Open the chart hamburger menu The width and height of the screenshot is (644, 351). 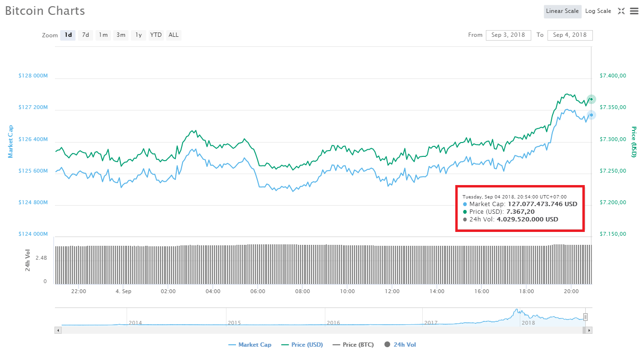click(x=634, y=11)
